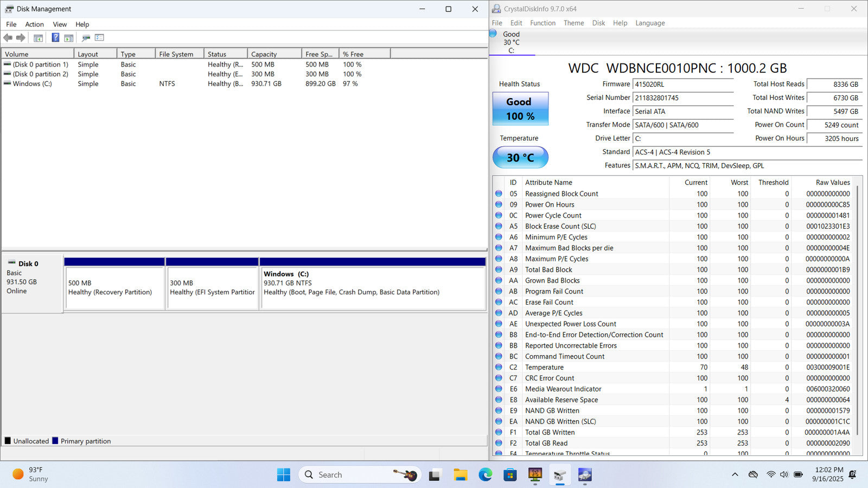Open CrystalDiskInfo from the taskbar

[x=585, y=475]
